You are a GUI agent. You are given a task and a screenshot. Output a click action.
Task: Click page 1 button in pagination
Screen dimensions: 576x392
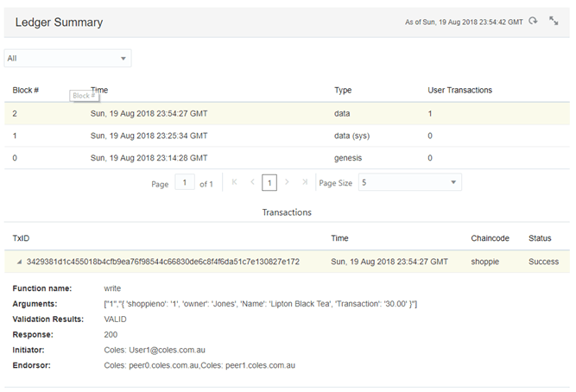point(269,183)
